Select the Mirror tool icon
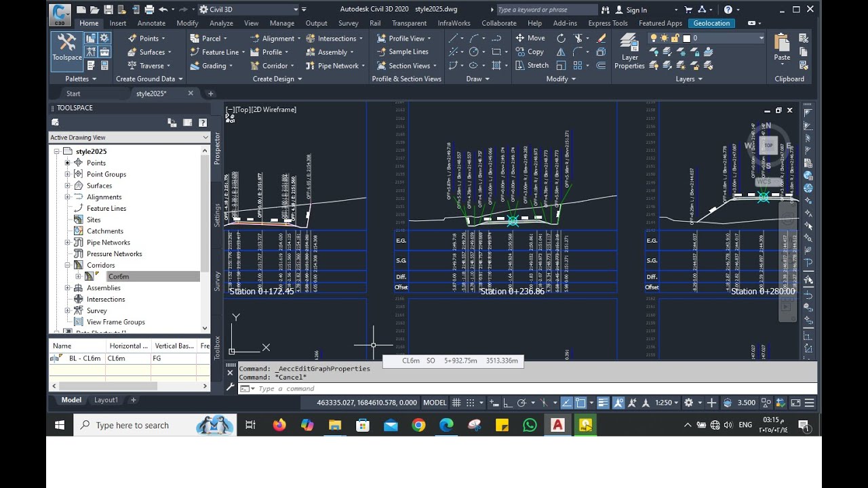This screenshot has height=488, width=868. (x=561, y=52)
